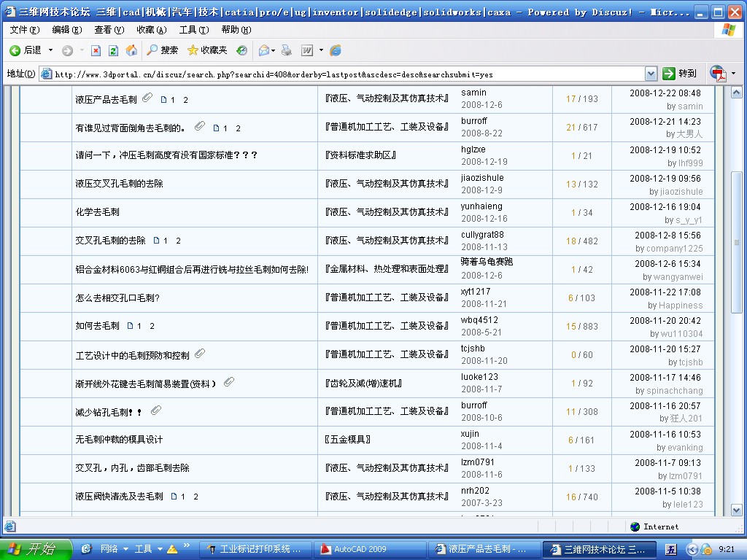Open the 工具 taskbar toolbar dropdown

click(x=160, y=549)
